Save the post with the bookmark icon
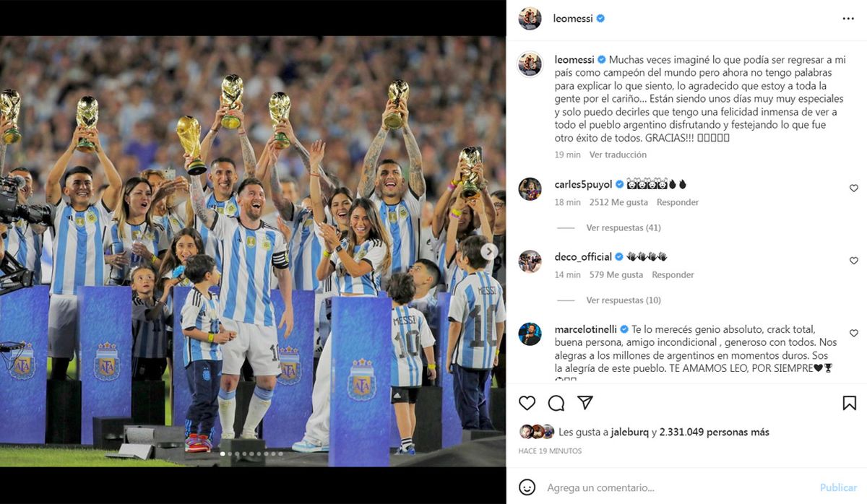 [850, 403]
